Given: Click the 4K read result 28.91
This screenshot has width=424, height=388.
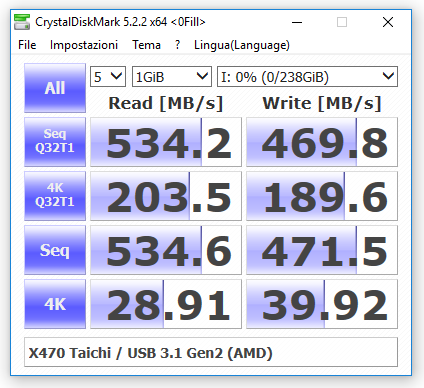Looking at the screenshot, I should (x=166, y=304).
